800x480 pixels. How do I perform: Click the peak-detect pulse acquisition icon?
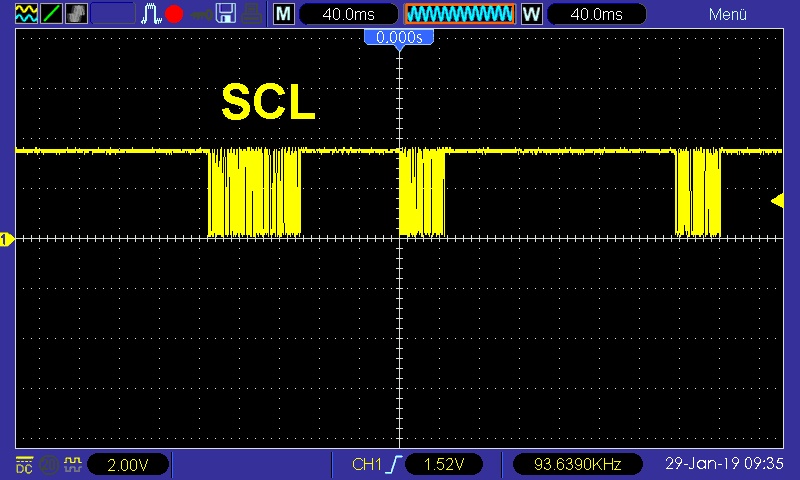click(151, 14)
